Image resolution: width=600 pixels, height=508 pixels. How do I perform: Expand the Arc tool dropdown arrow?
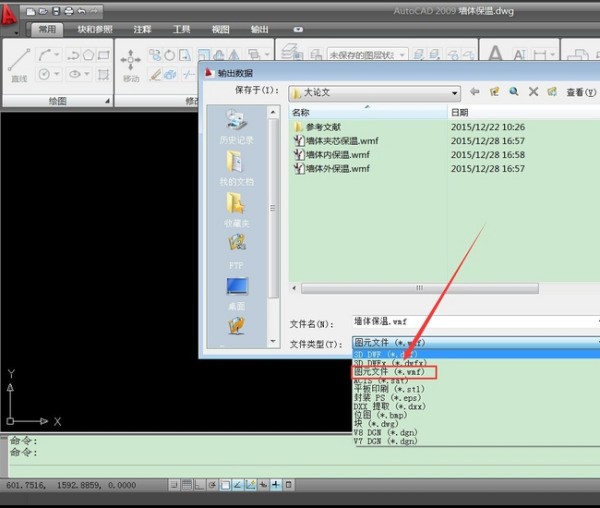click(57, 55)
